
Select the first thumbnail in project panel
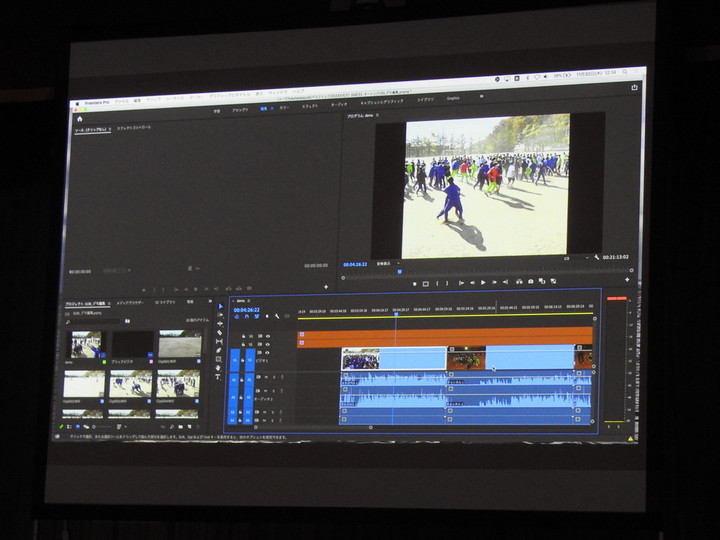(x=85, y=344)
